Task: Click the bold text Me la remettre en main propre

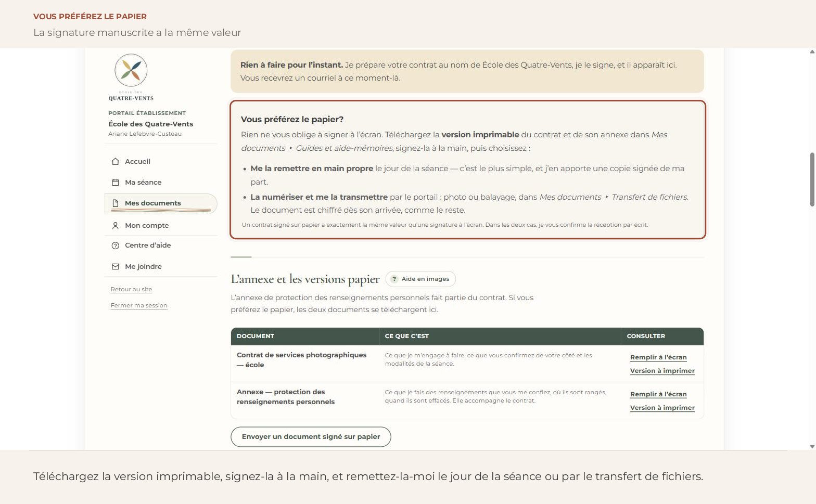Action: pyautogui.click(x=312, y=169)
